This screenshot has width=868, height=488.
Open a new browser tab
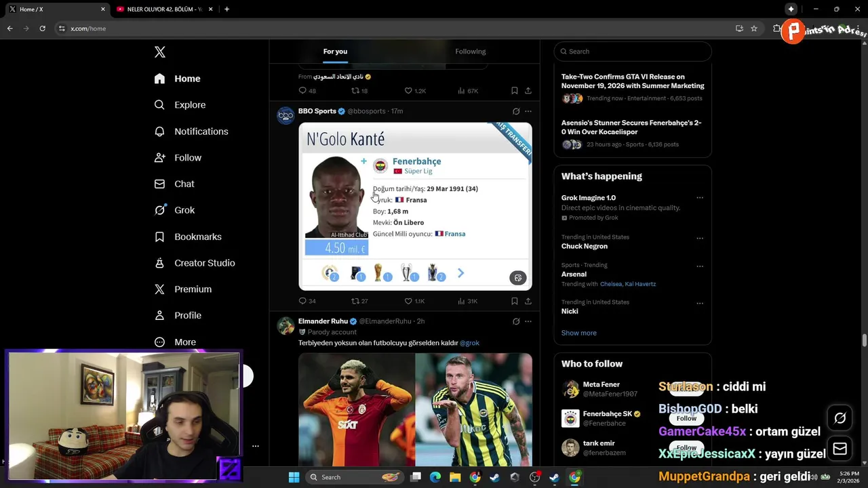click(x=226, y=9)
